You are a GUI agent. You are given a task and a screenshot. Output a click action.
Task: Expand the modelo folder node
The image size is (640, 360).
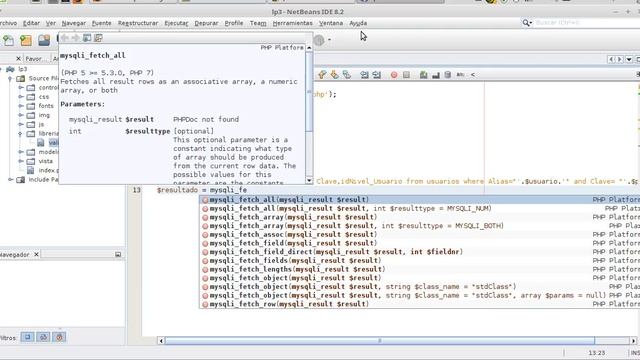[x=21, y=152]
